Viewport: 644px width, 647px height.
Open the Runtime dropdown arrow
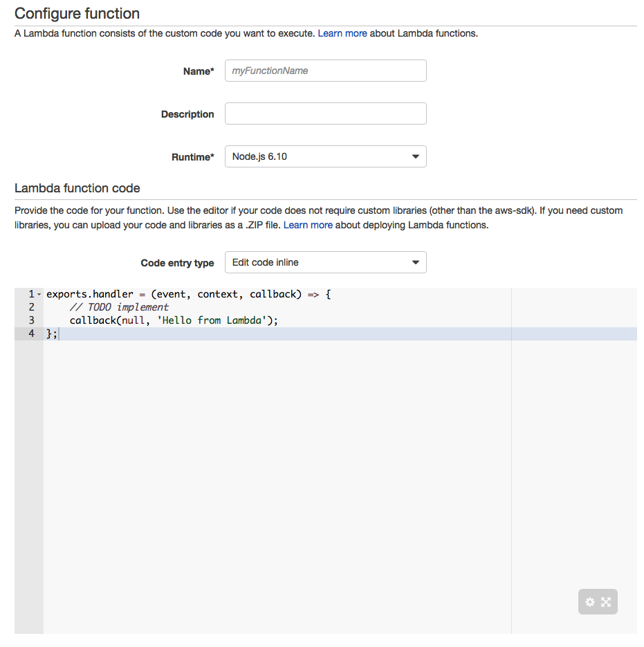(x=416, y=156)
